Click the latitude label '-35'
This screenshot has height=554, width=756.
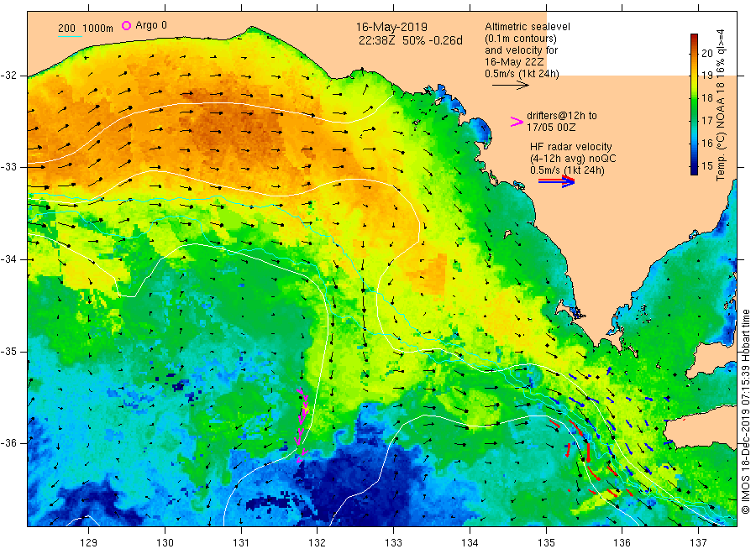click(x=9, y=351)
